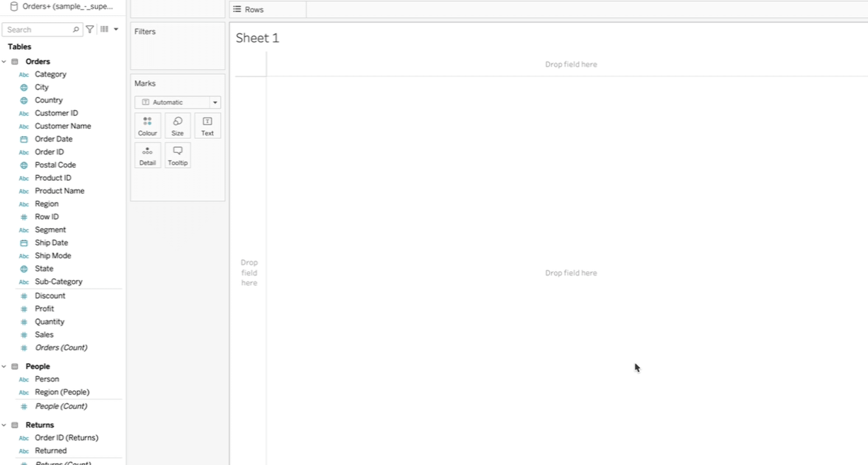This screenshot has width=868, height=465.
Task: Click the Sheet 1 title
Action: (x=257, y=38)
